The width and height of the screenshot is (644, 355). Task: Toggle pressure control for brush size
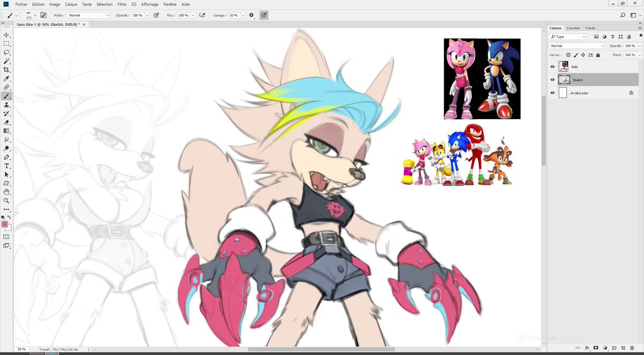264,15
